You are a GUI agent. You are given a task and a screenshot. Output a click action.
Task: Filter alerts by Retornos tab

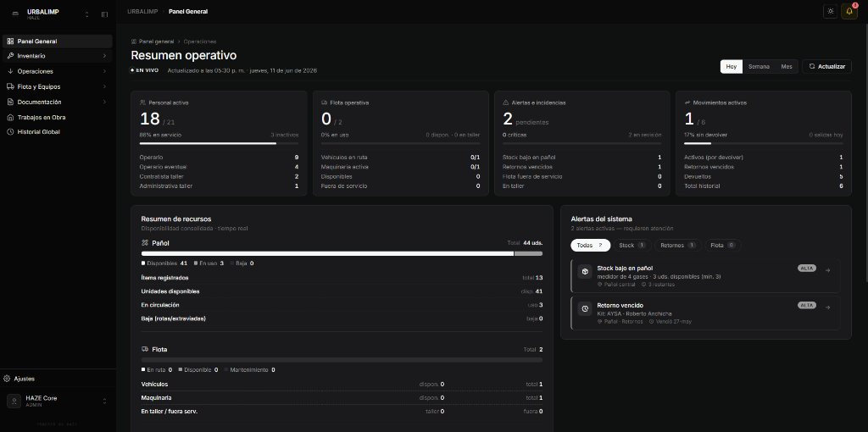coord(678,245)
